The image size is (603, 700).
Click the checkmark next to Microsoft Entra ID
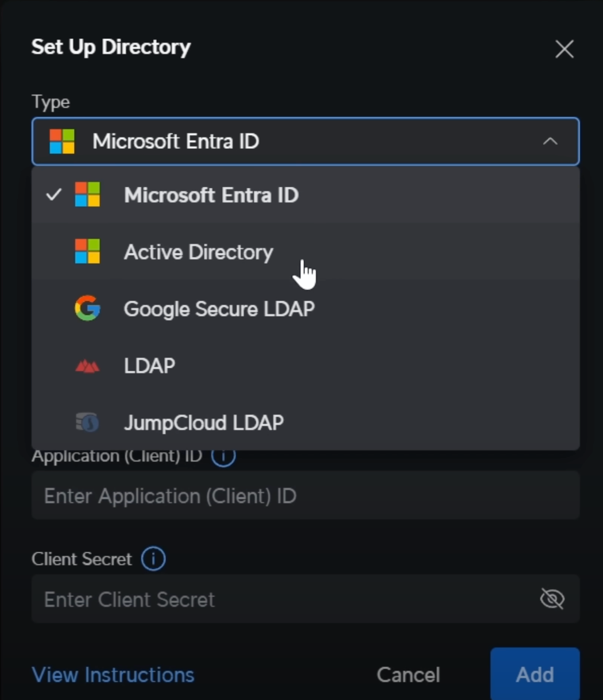[x=53, y=195]
